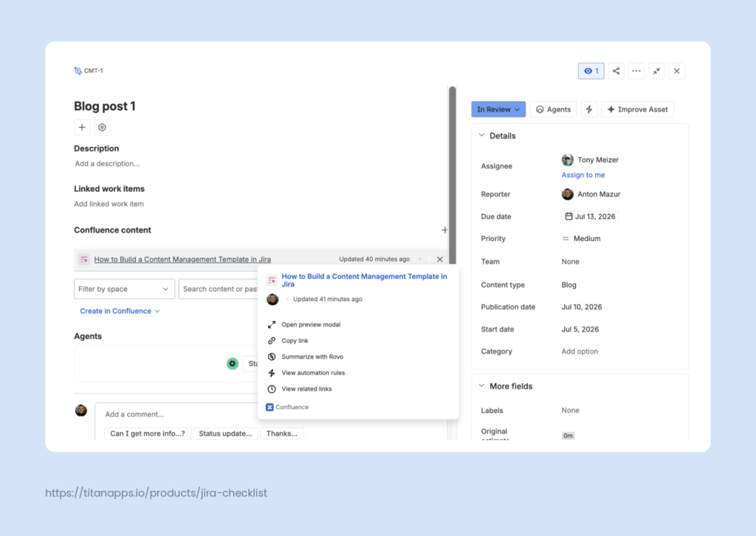Image resolution: width=756 pixels, height=536 pixels.
Task: Expand the Create in Confluence menu
Action: [x=120, y=311]
